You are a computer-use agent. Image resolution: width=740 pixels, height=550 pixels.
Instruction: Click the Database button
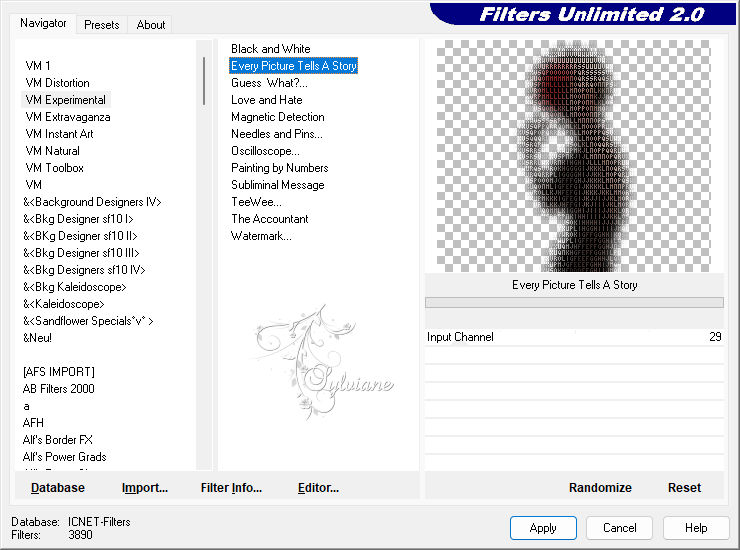tap(58, 488)
